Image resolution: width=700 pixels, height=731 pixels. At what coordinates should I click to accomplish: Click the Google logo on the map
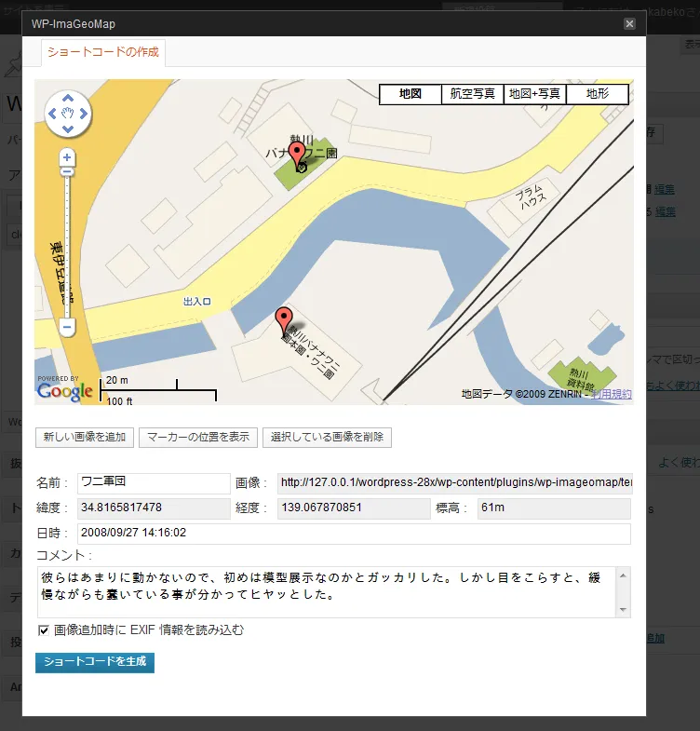pyautogui.click(x=65, y=391)
